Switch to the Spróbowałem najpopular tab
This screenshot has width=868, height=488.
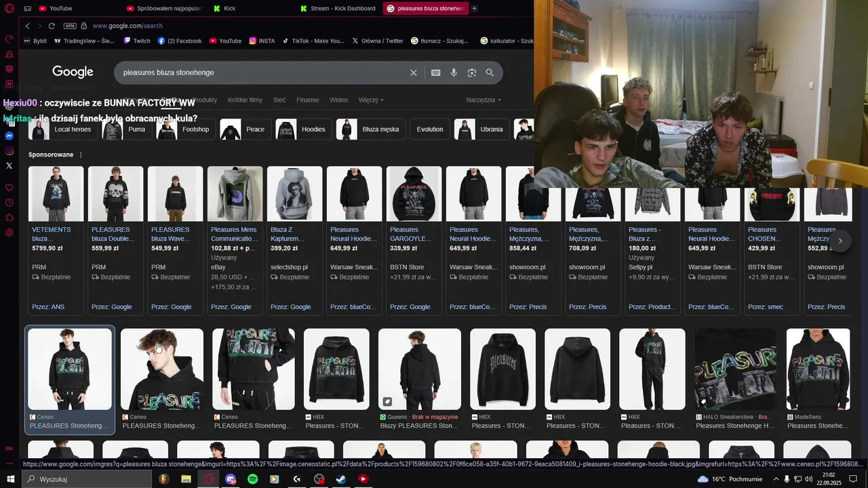[x=163, y=8]
